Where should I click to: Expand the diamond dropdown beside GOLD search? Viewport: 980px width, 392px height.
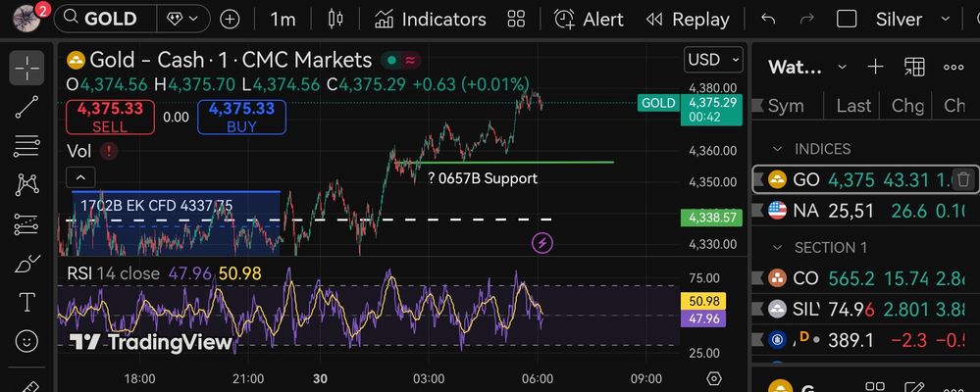tap(183, 19)
